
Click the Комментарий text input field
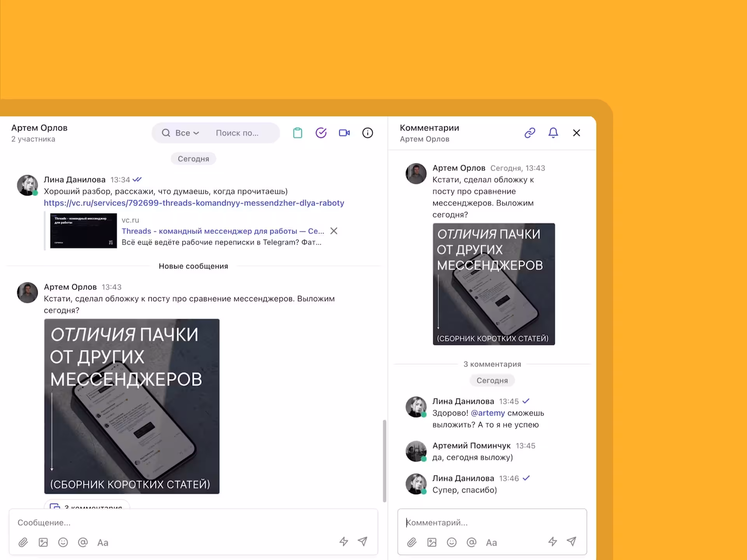coord(492,522)
